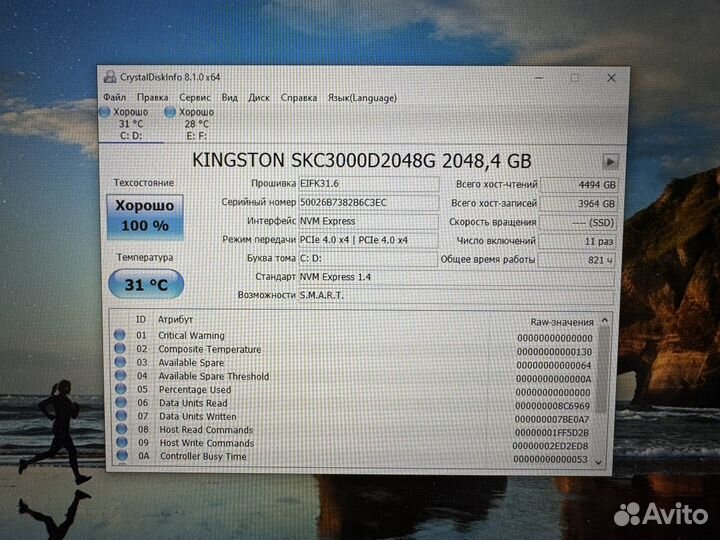Viewport: 720px width, 540px height.
Task: Click the 31 °C temperature button
Action: coord(146,285)
